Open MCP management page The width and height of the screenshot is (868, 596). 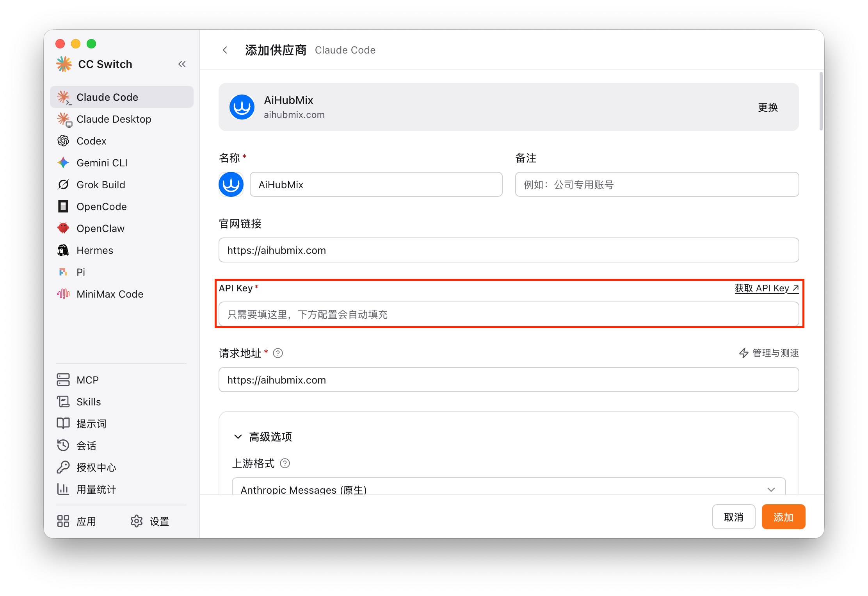coord(122,380)
